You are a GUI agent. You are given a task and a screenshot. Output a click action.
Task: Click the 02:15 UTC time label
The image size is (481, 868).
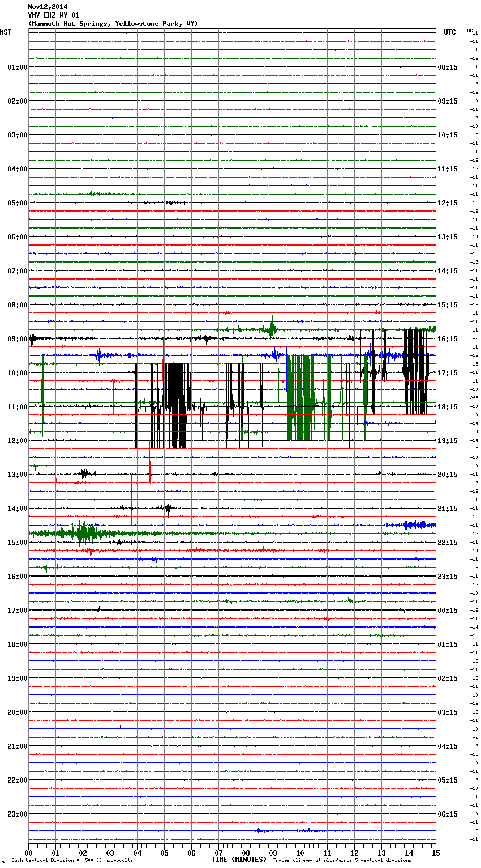(448, 678)
